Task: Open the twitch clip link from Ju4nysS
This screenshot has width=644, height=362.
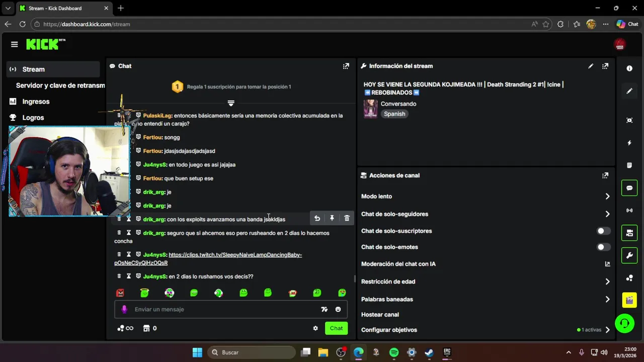Action: point(208,258)
